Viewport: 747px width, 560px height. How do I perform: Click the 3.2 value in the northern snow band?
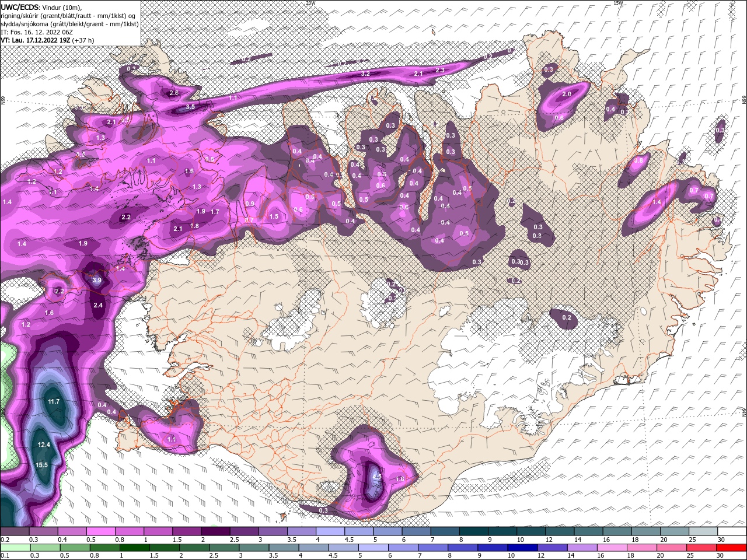point(365,74)
